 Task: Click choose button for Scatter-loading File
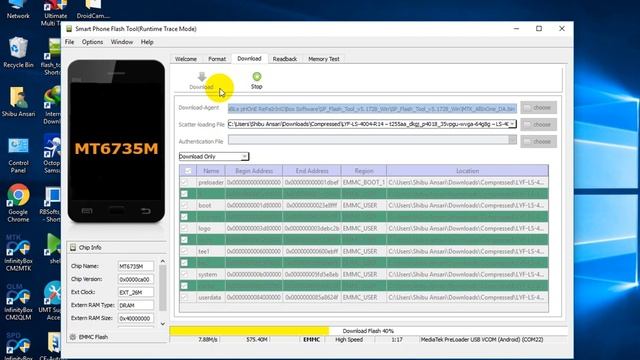pyautogui.click(x=538, y=124)
